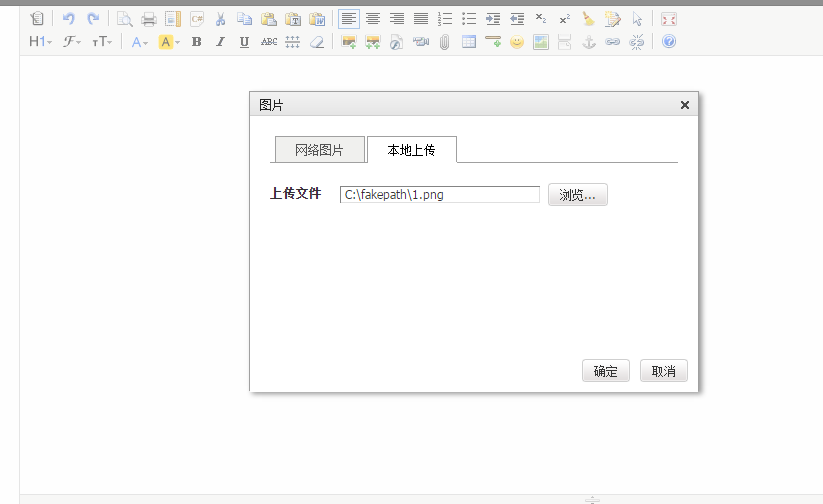
Task: Insert file attachment paperclip icon
Action: [445, 41]
